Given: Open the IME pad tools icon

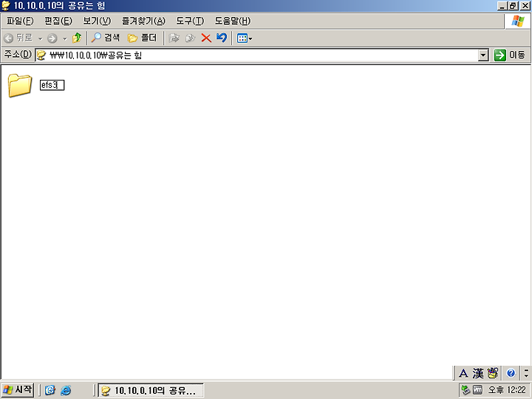Looking at the screenshot, I should (x=493, y=373).
